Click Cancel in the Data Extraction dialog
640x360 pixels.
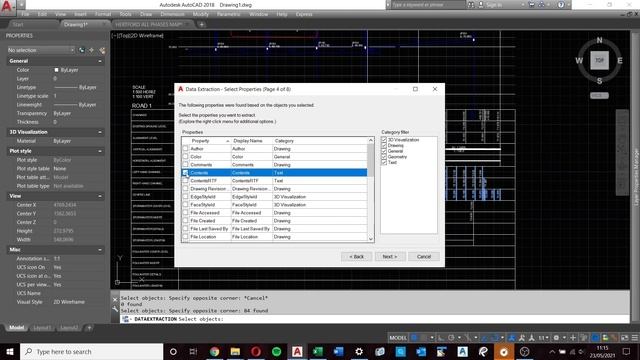[x=424, y=256]
